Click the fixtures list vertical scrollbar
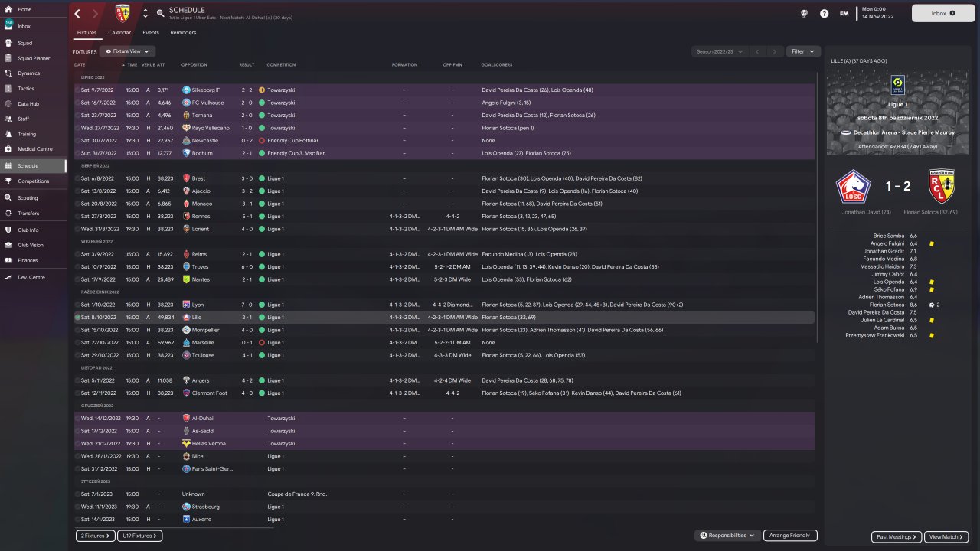980x551 pixels. click(818, 230)
